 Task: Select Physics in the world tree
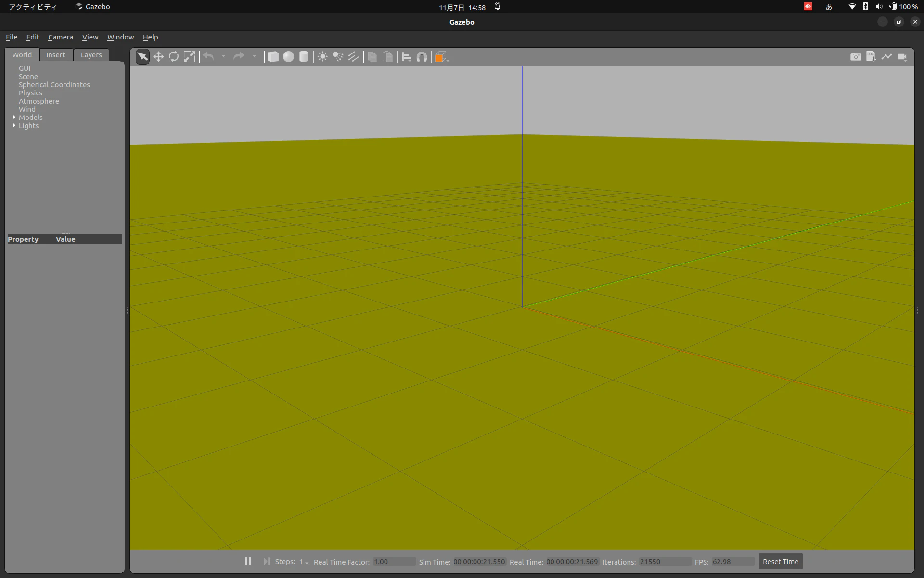click(x=30, y=93)
